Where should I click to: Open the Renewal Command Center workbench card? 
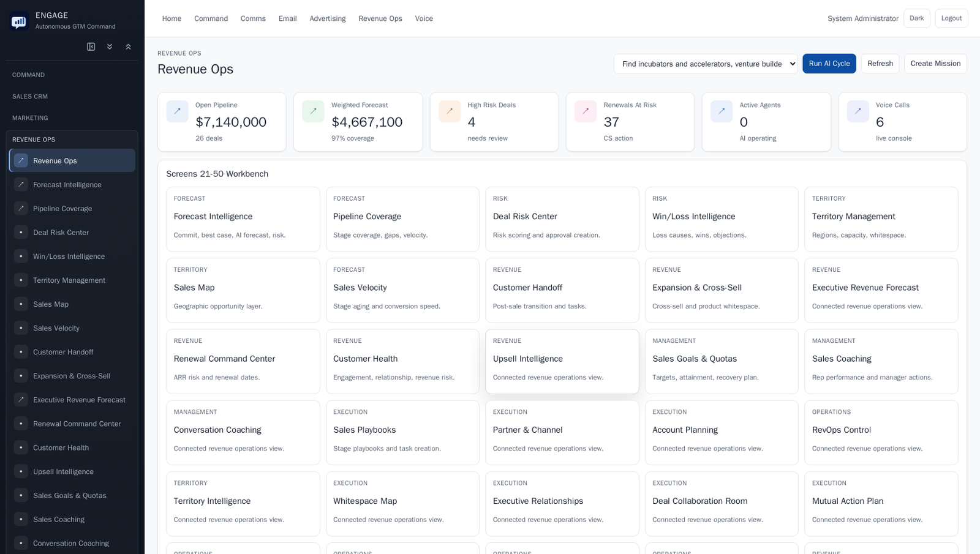pyautogui.click(x=243, y=361)
